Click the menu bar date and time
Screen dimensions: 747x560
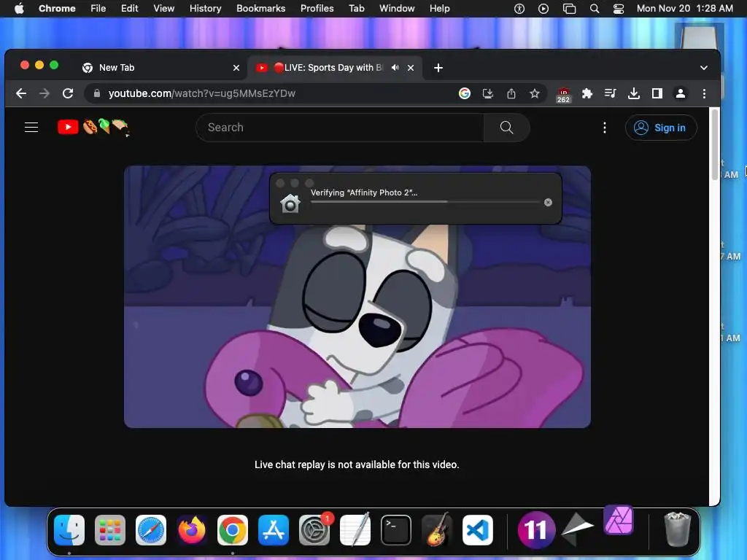pos(684,8)
